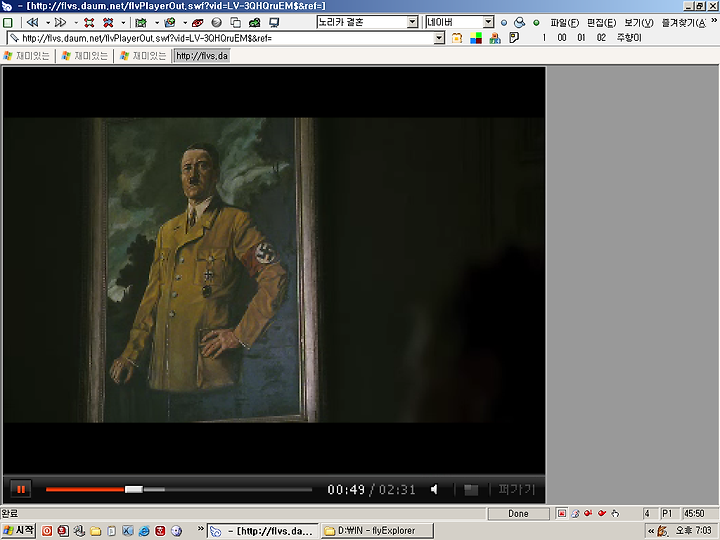Click the red square status bar icon
Viewport: 720px width, 540px height.
[562, 513]
